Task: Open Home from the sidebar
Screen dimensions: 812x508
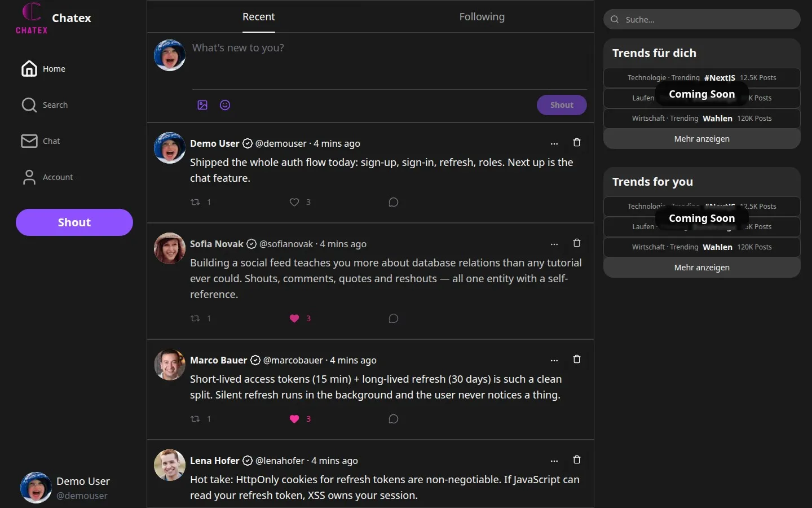Action: [x=43, y=69]
